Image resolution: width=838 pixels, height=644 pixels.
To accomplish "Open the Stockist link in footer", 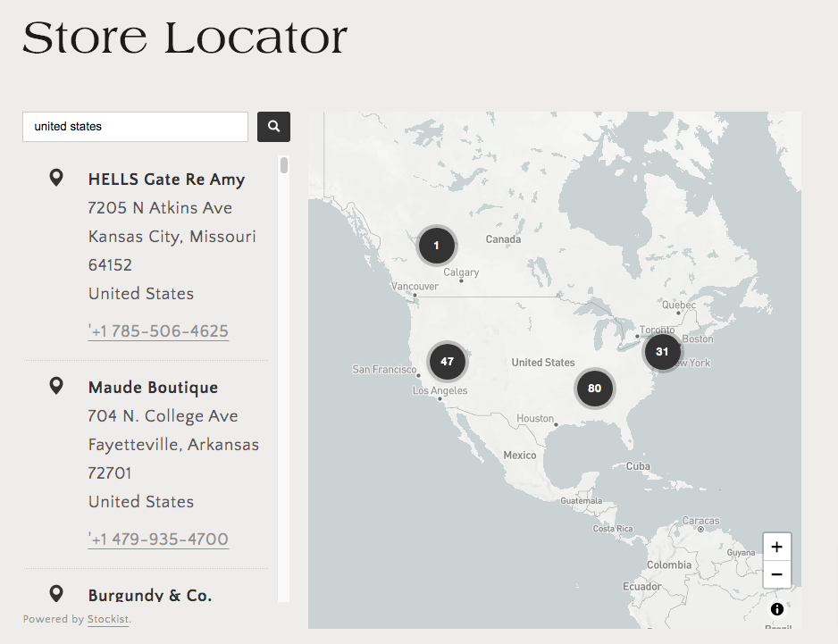I will click(108, 619).
